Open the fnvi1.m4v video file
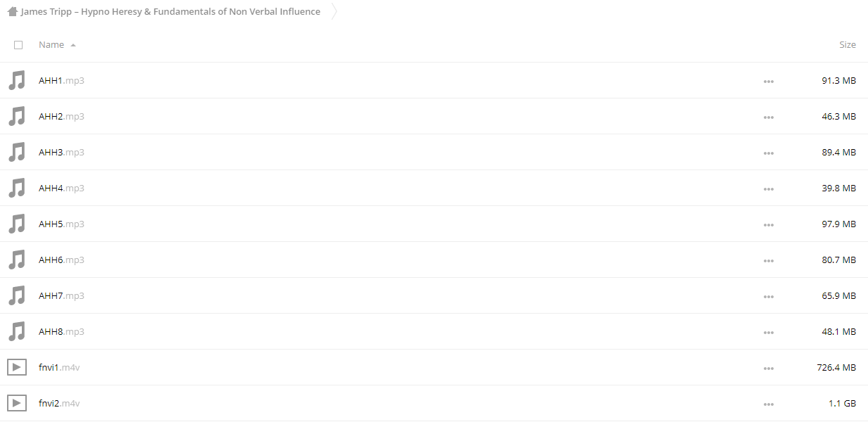 click(x=59, y=367)
